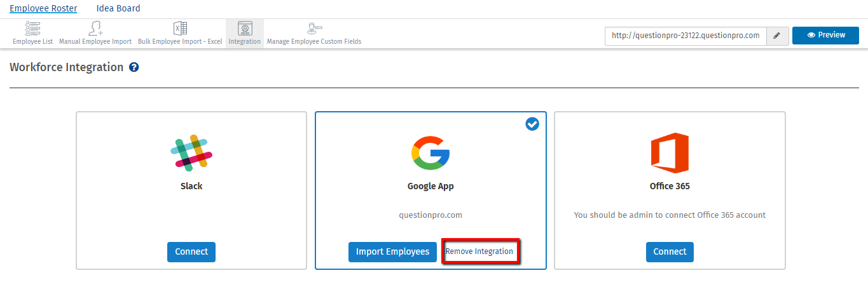Viewport: 868px width, 301px height.
Task: Click the Slack logo
Action: click(x=191, y=153)
